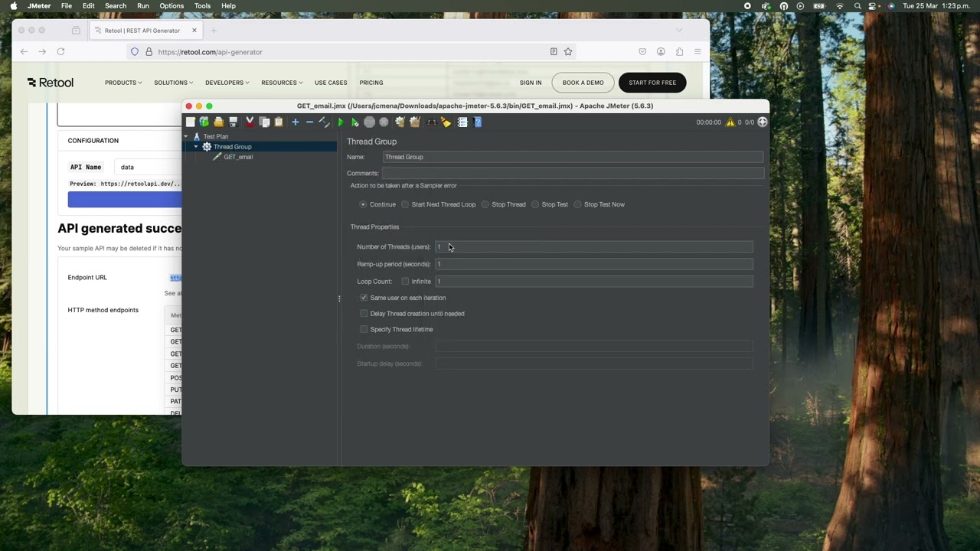Enable Delay Thread creation until needed

(364, 314)
